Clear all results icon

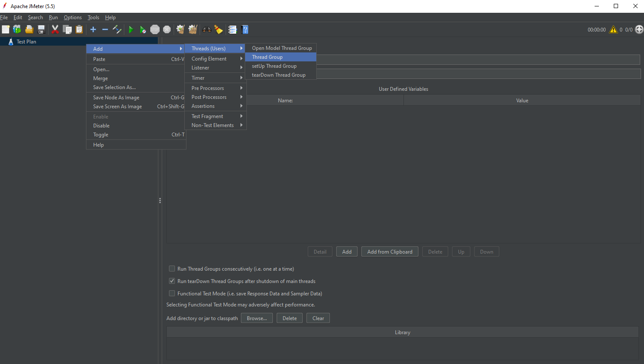193,29
